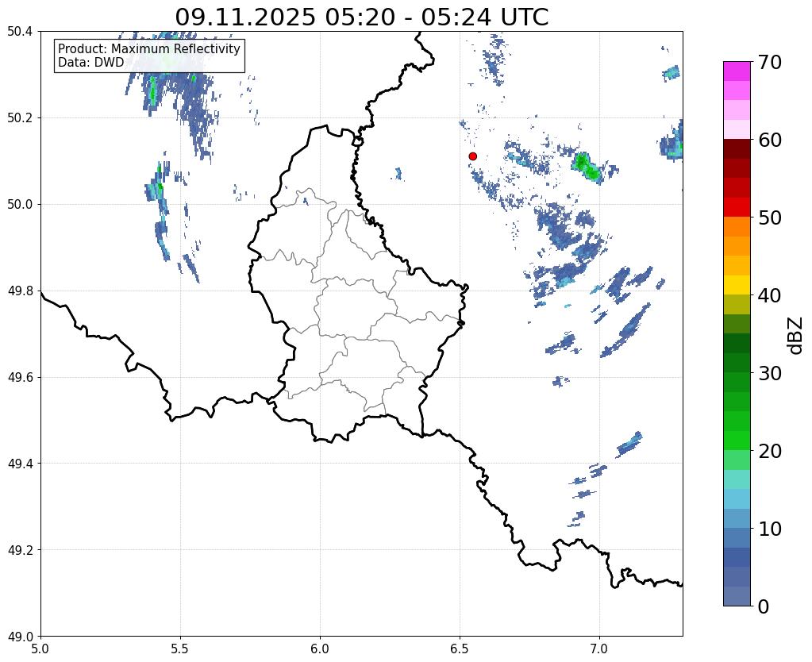This screenshot has height=662, width=812.
Task: Click the latitude label 49.8
Action: (20, 291)
